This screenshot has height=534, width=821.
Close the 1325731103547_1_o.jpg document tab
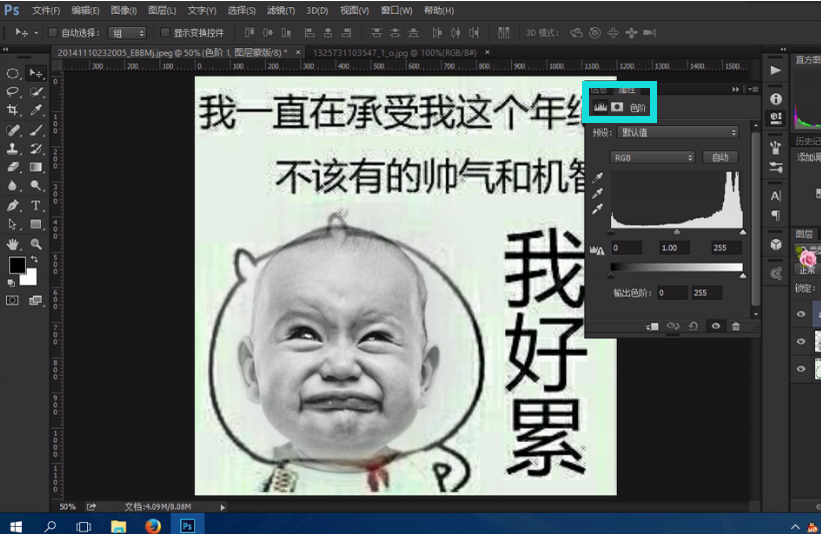point(487,52)
